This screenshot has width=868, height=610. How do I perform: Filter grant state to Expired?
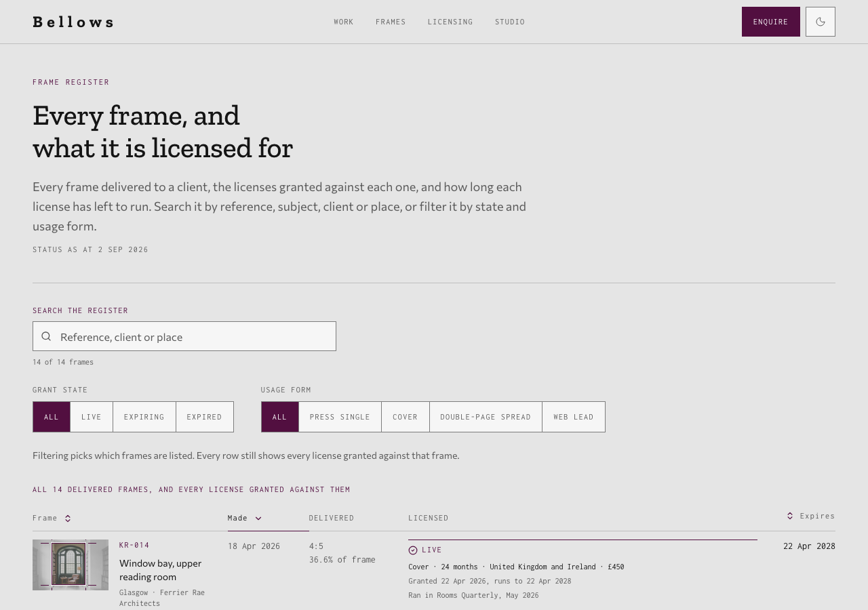pyautogui.click(x=205, y=417)
